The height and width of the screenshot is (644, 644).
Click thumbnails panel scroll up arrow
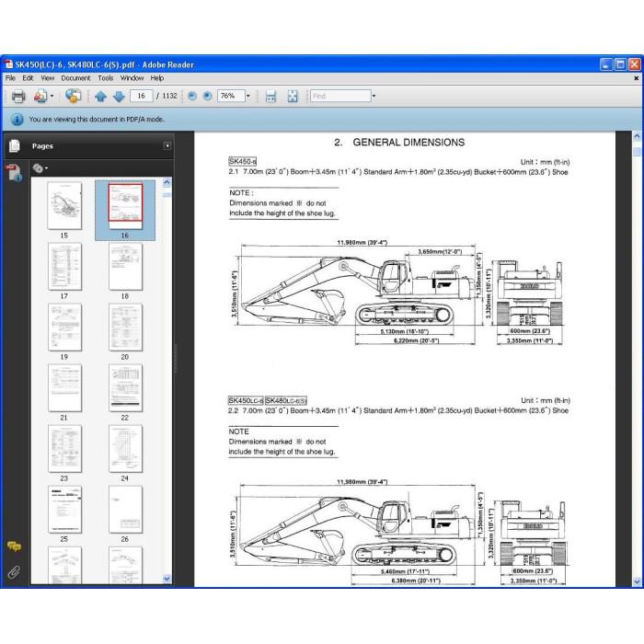click(x=167, y=182)
